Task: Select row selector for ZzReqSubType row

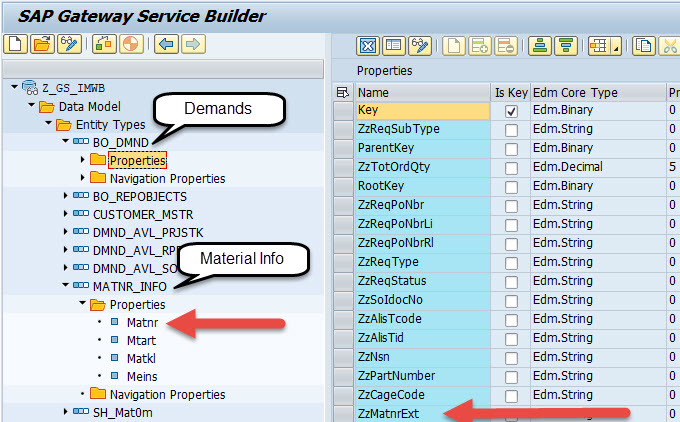Action: 343,129
